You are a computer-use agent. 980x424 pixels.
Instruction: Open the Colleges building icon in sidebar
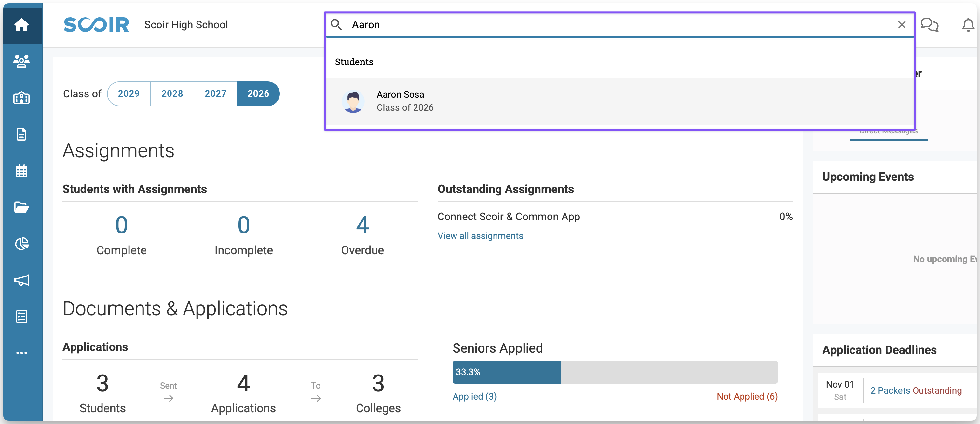click(x=21, y=98)
